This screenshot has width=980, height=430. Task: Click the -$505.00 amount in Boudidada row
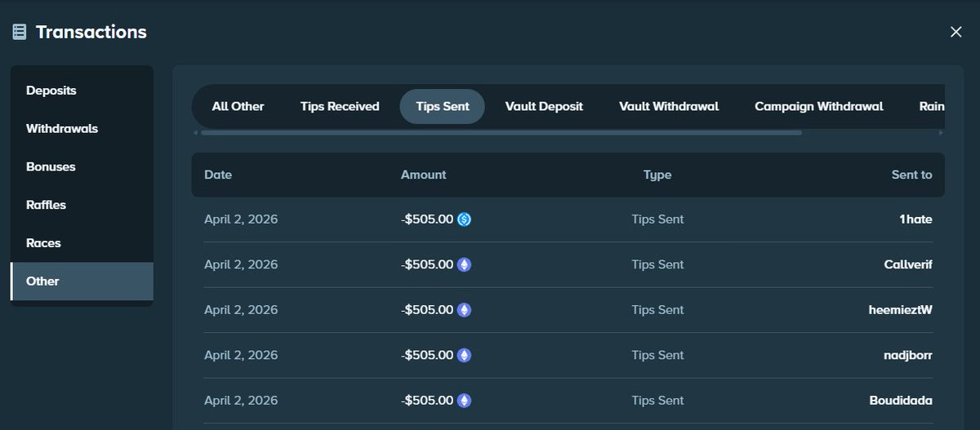tap(427, 401)
